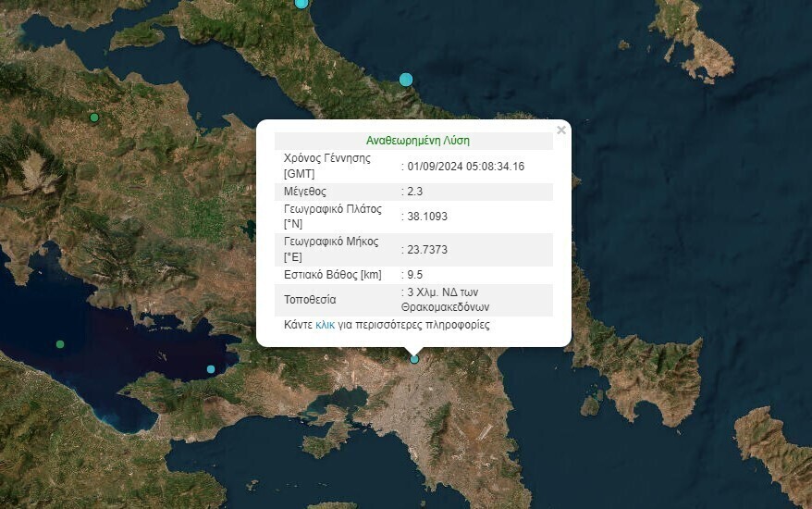Click the small cyan marker on the gulf shoreline
This screenshot has height=509, width=812.
(x=211, y=369)
